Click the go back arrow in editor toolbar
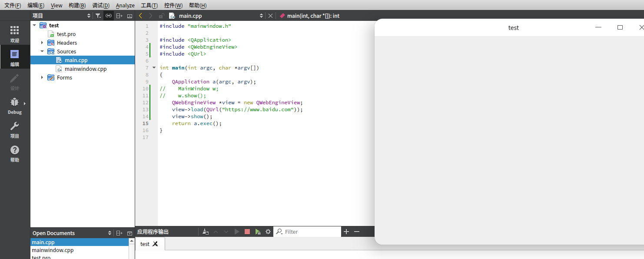Screen dimensions: 644x259 (140, 16)
